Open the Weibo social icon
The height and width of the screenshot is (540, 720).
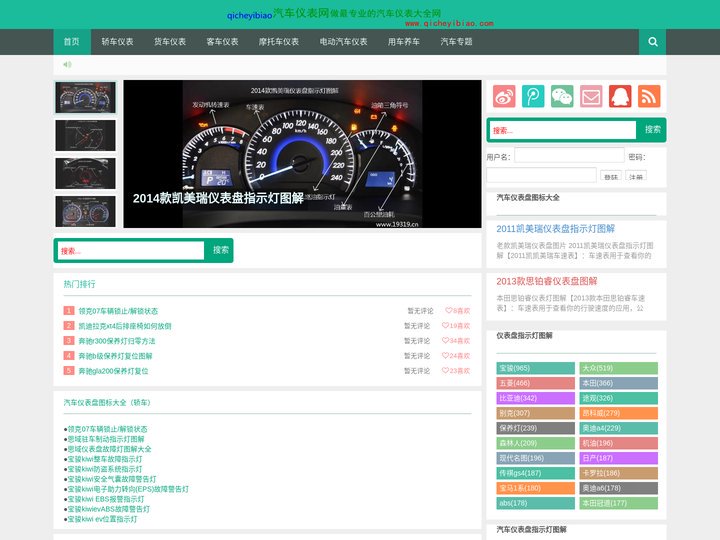point(504,96)
